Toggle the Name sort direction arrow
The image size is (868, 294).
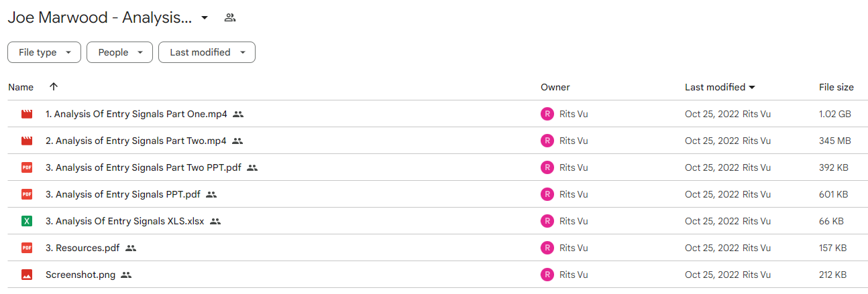54,87
